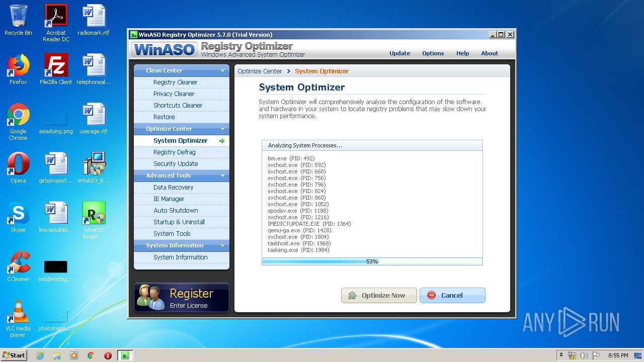The width and height of the screenshot is (644, 362).
Task: Click the Optimize Now button
Action: click(x=379, y=295)
